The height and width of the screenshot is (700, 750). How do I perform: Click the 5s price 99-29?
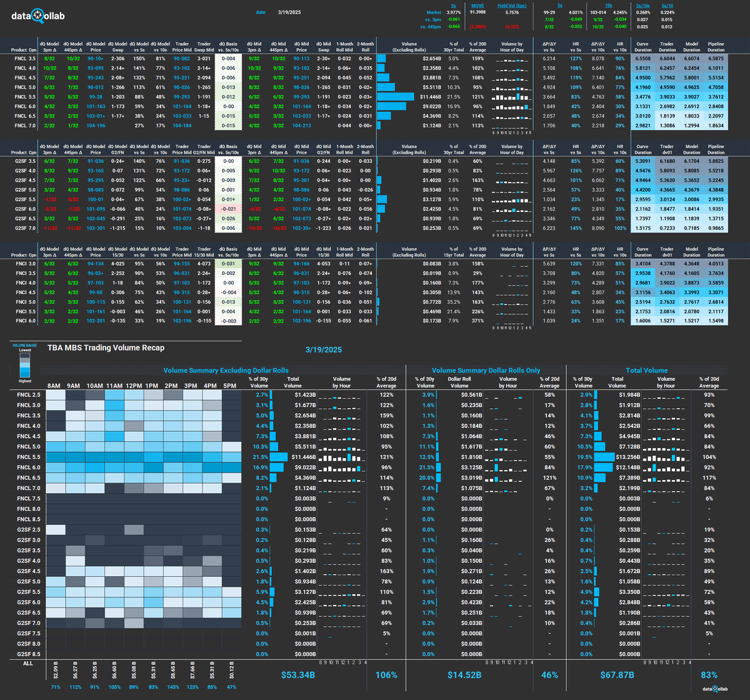point(549,11)
